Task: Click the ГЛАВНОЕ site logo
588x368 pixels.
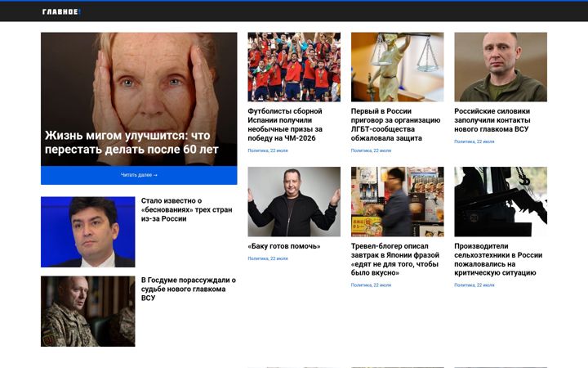Action: (61, 12)
